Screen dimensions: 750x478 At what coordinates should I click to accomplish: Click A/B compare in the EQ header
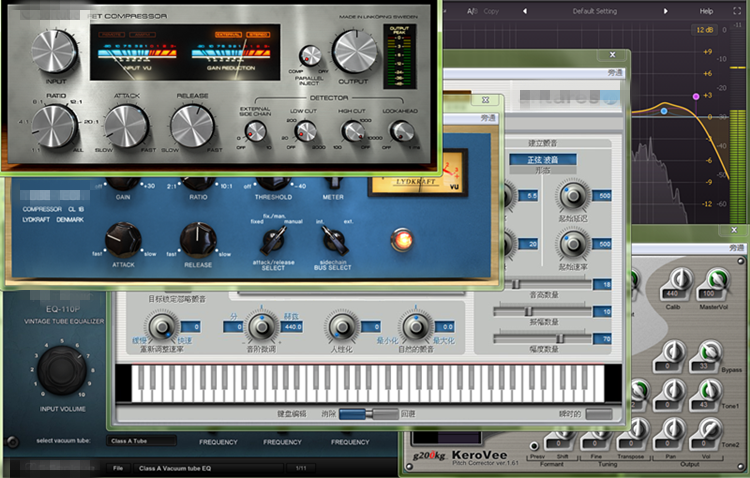pyautogui.click(x=472, y=11)
